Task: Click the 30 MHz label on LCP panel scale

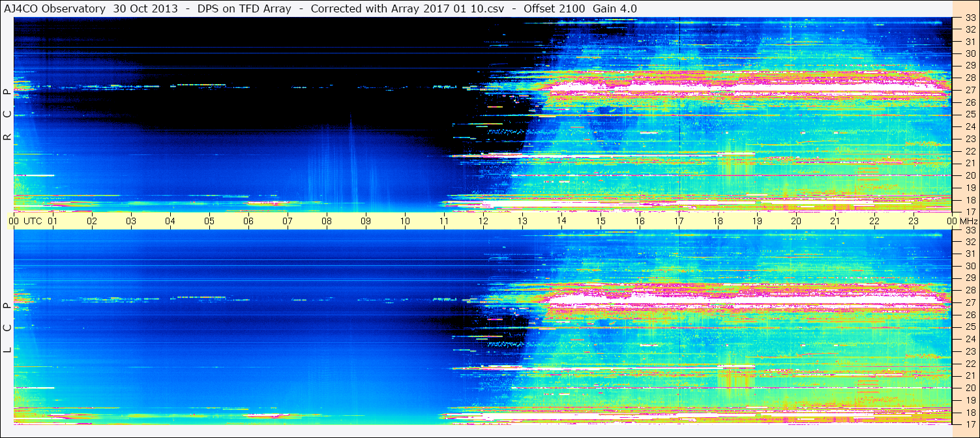Action: click(970, 266)
